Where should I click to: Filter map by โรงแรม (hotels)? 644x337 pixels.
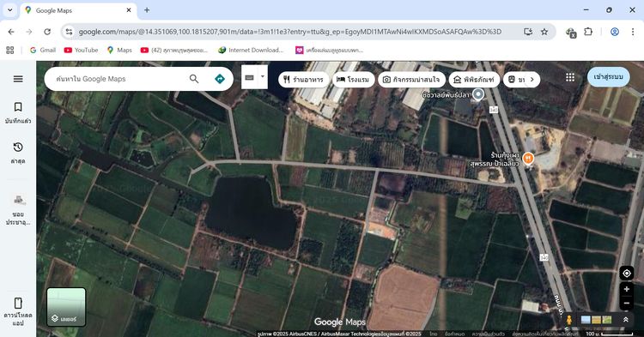coord(353,80)
